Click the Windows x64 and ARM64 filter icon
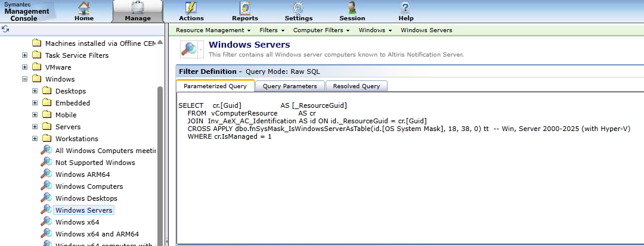 click(47, 233)
